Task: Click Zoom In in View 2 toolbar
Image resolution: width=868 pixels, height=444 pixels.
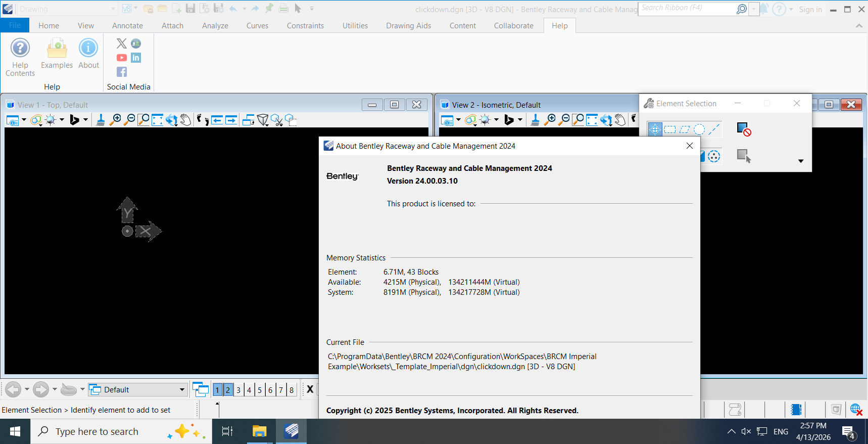Action: tap(550, 120)
